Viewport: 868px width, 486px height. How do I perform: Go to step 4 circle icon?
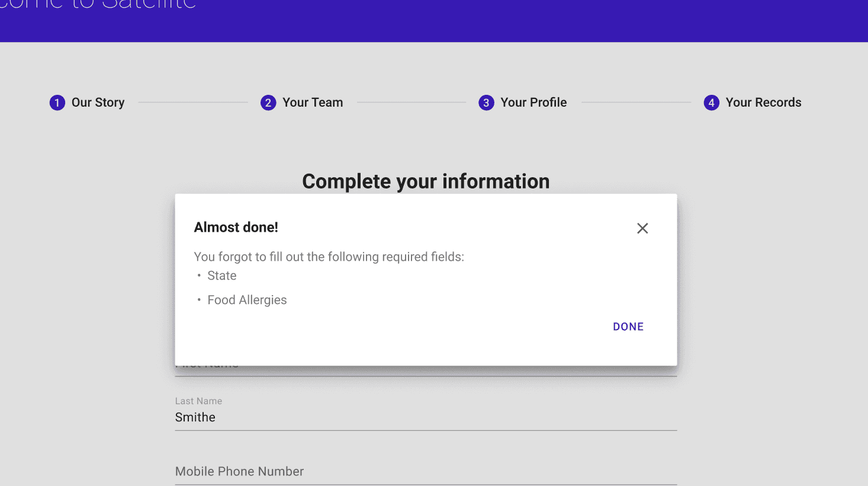click(x=711, y=103)
